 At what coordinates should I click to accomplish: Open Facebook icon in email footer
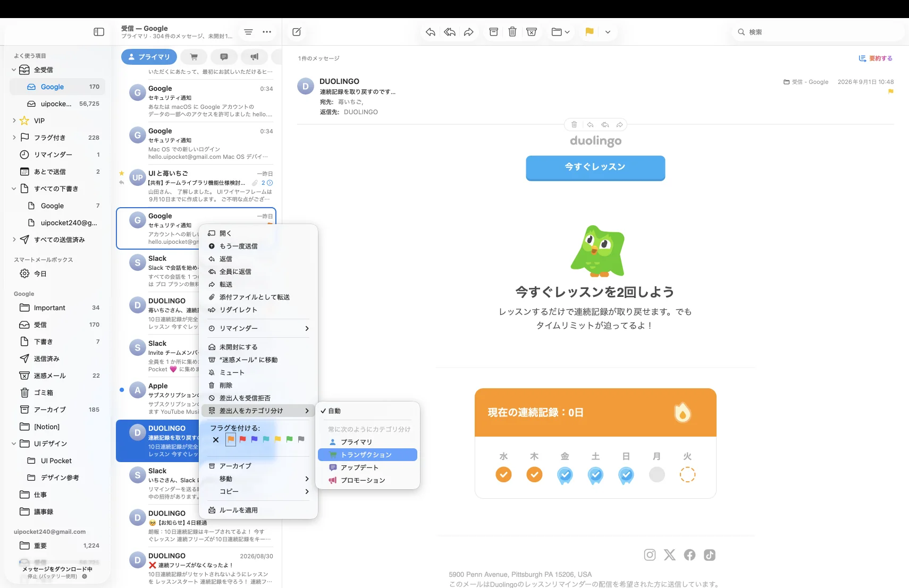click(x=689, y=555)
